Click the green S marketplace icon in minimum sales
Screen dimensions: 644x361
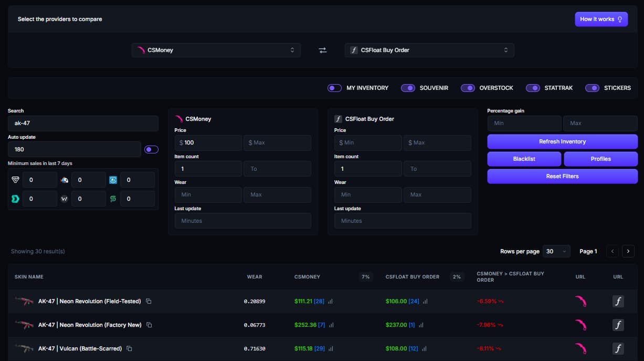pyautogui.click(x=113, y=199)
